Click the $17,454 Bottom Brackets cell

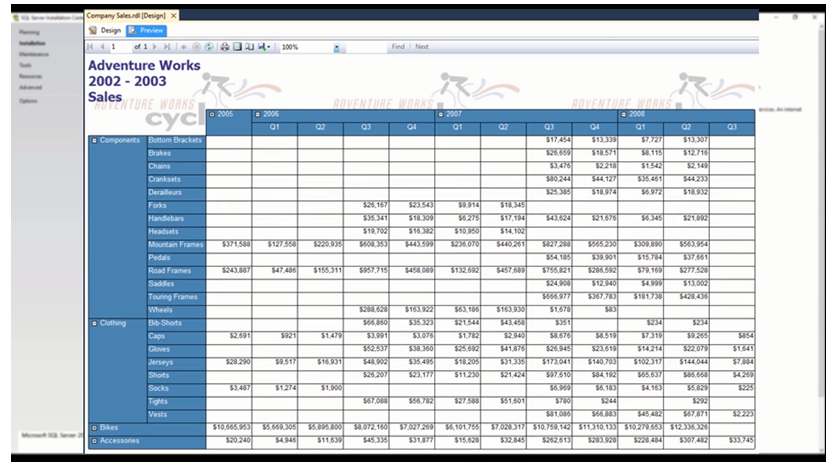[x=549, y=140]
